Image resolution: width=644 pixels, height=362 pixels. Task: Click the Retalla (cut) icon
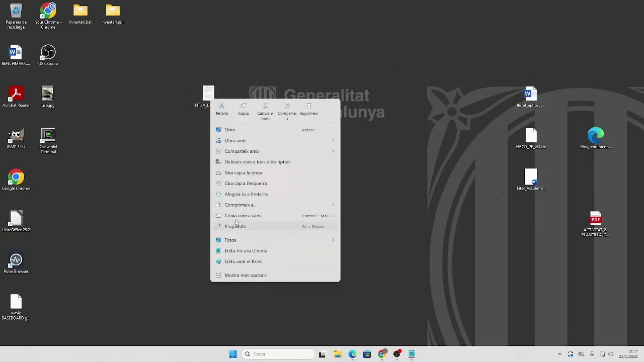pyautogui.click(x=221, y=106)
